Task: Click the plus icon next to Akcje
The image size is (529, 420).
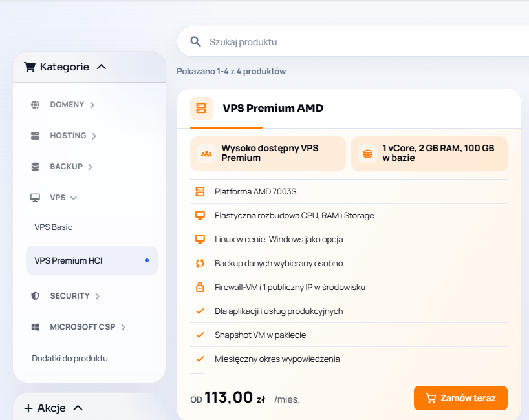Action: (28, 408)
